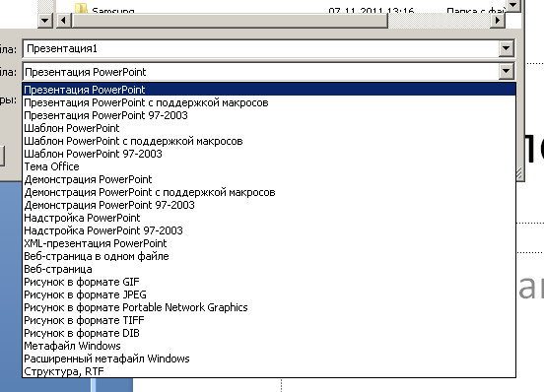
Task: Choose 'Шаблон PowerPoint с поддержкой макросов'
Action: (269, 141)
